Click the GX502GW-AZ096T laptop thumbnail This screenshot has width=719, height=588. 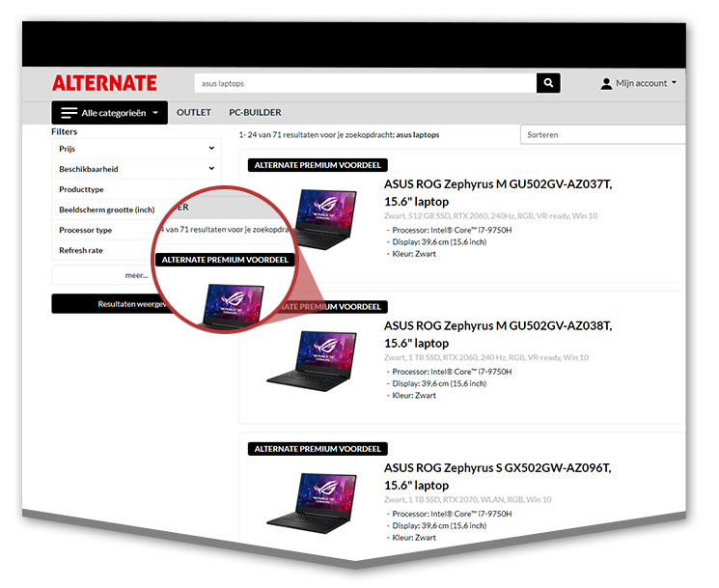tap(312, 503)
